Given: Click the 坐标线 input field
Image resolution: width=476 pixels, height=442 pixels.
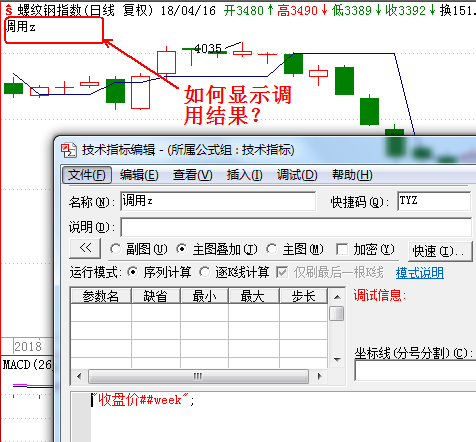Looking at the screenshot, I should (x=415, y=371).
